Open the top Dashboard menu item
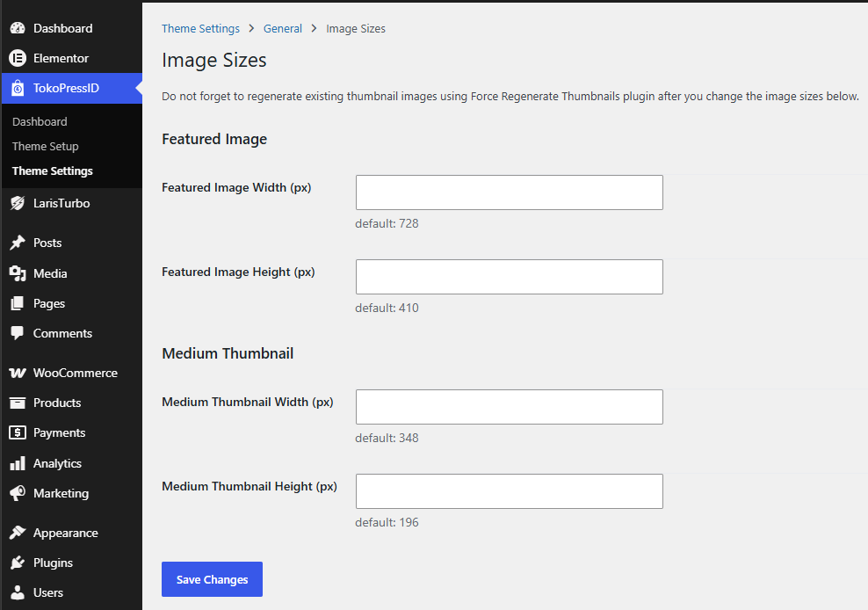 click(72, 28)
